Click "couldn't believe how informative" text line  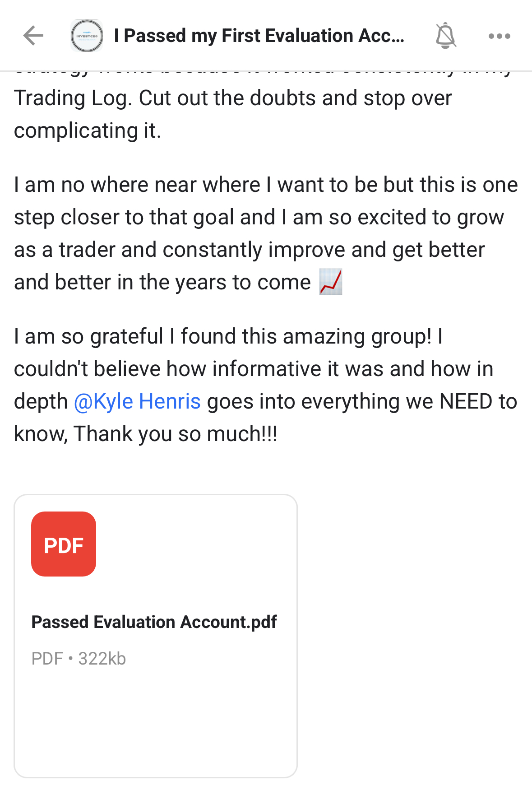(253, 369)
